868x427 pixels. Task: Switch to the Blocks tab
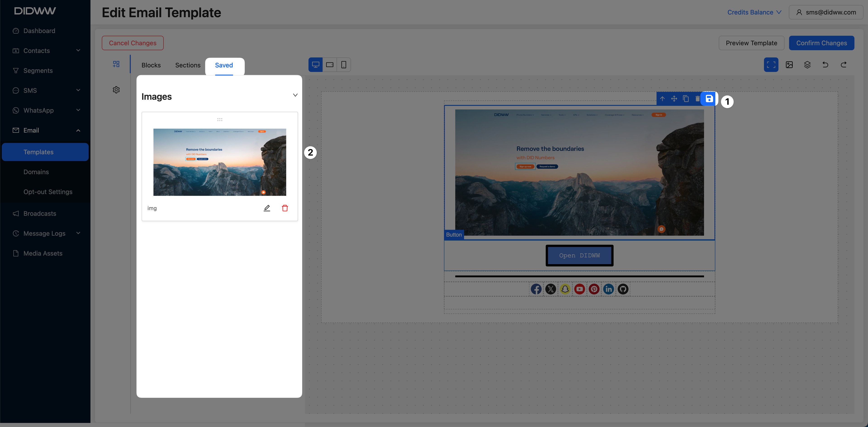point(151,65)
